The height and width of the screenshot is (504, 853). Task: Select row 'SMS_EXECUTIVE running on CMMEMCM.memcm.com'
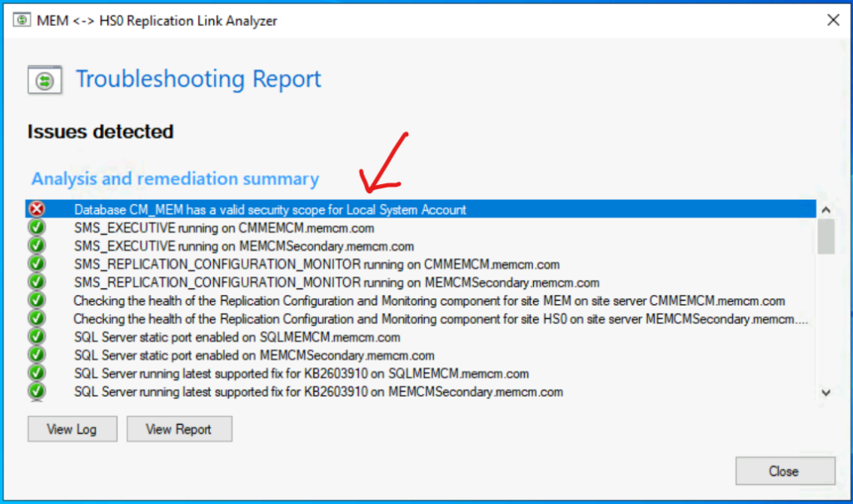421,227
